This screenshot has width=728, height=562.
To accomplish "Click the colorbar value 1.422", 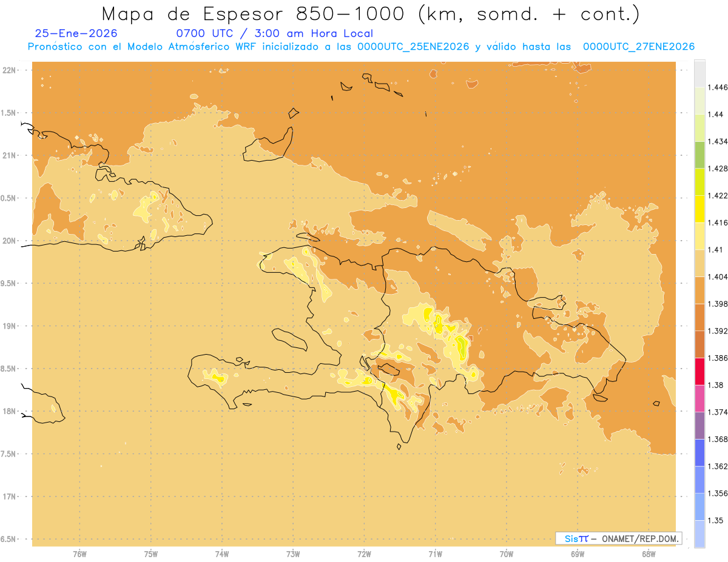I will pos(718,196).
